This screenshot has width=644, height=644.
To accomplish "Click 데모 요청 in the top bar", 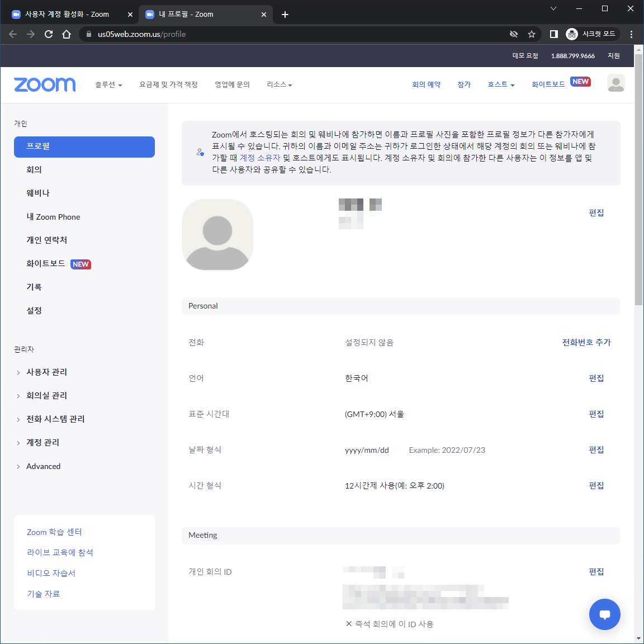I will [525, 56].
